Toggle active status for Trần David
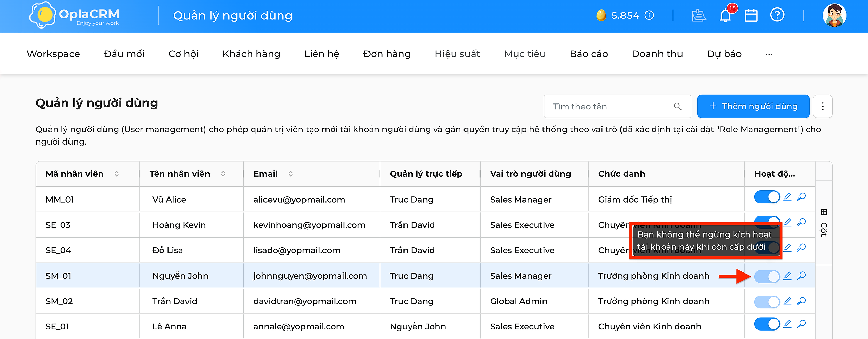The height and width of the screenshot is (339, 868). (x=767, y=302)
